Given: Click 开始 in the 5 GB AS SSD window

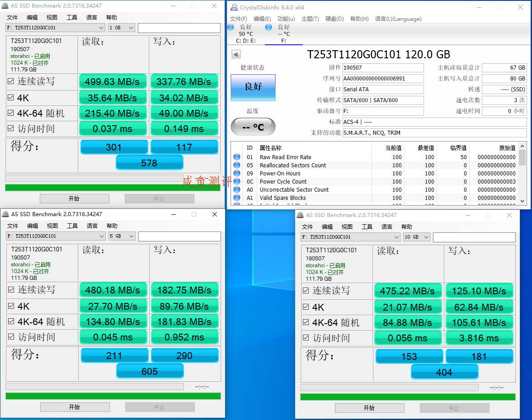Looking at the screenshot, I should 75,407.
